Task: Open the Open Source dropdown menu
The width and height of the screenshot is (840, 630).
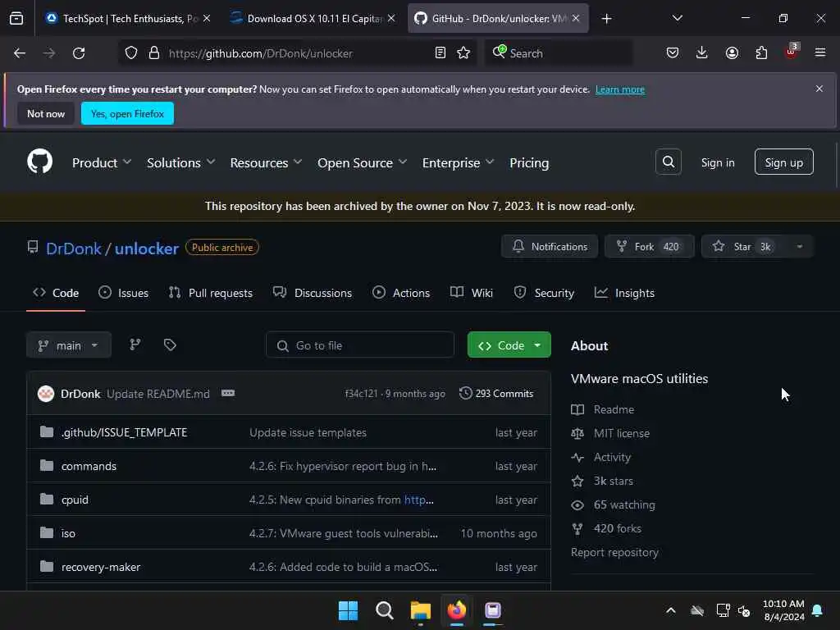Action: click(x=362, y=163)
